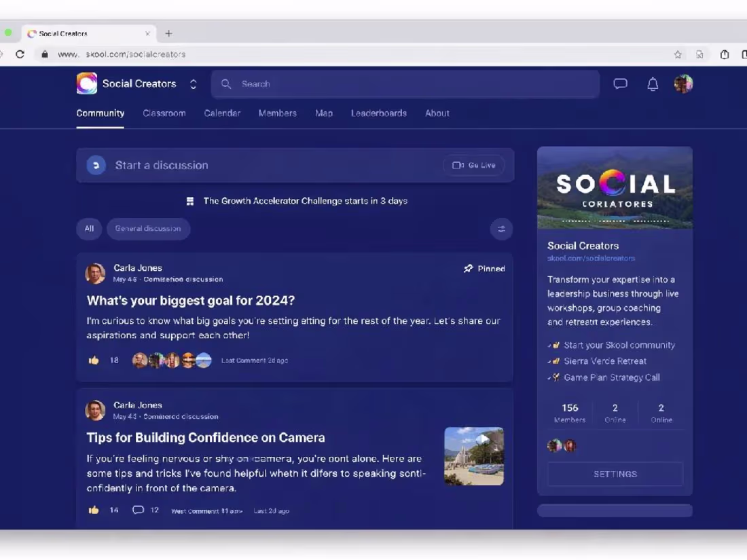Click the Social Creators logo icon

(x=87, y=83)
